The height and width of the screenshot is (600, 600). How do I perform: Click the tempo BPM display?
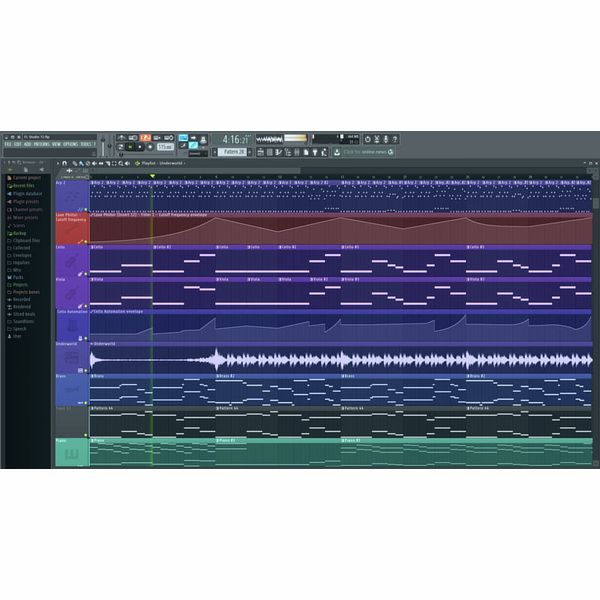tap(164, 146)
